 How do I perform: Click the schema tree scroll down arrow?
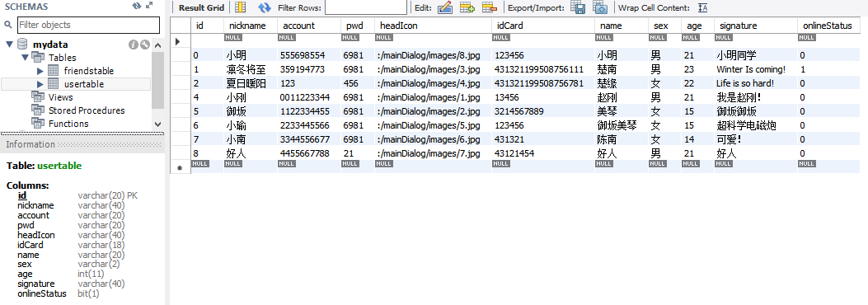coord(157,124)
